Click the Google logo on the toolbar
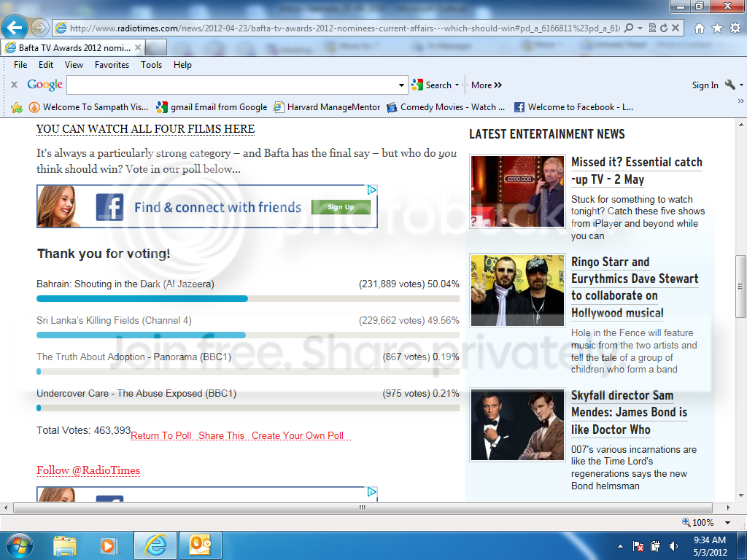Image resolution: width=747 pixels, height=560 pixels. (44, 85)
